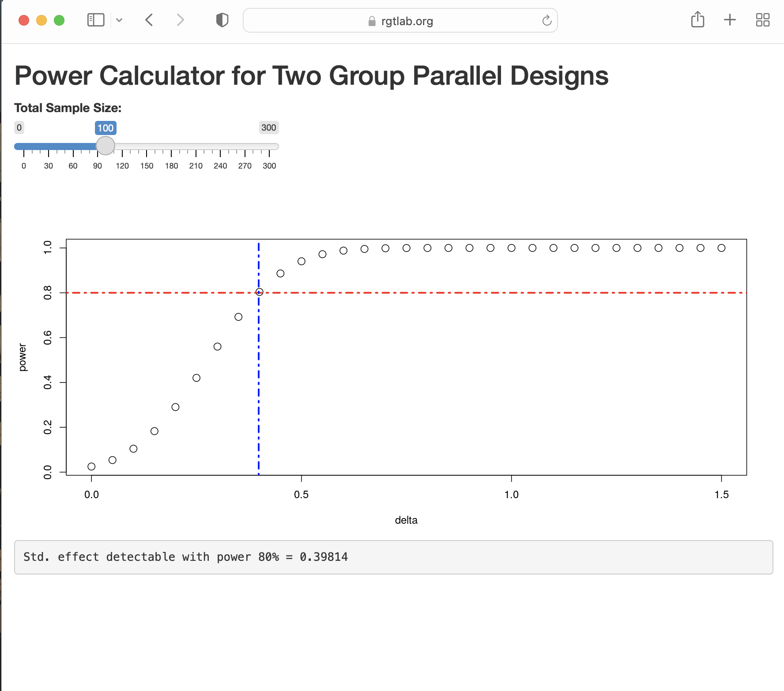Click the green fullscreen window button
This screenshot has width=784, height=691.
59,20
